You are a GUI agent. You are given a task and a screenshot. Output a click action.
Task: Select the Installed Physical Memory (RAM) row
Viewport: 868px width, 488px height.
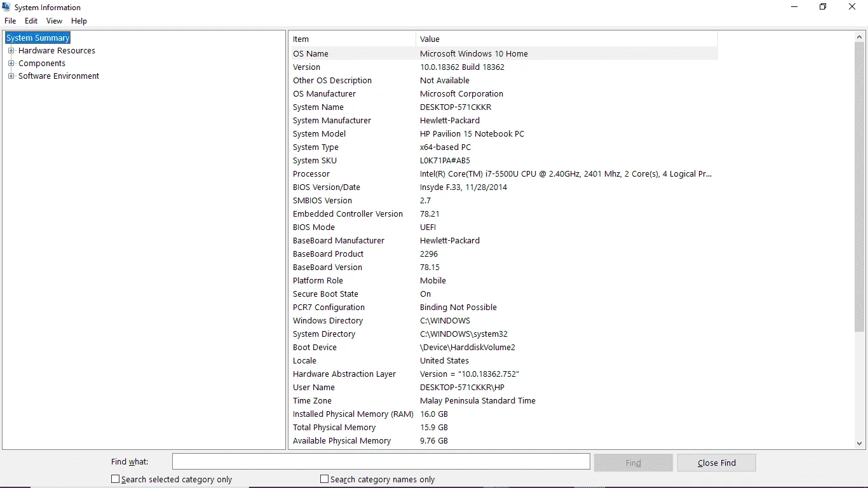coord(505,414)
